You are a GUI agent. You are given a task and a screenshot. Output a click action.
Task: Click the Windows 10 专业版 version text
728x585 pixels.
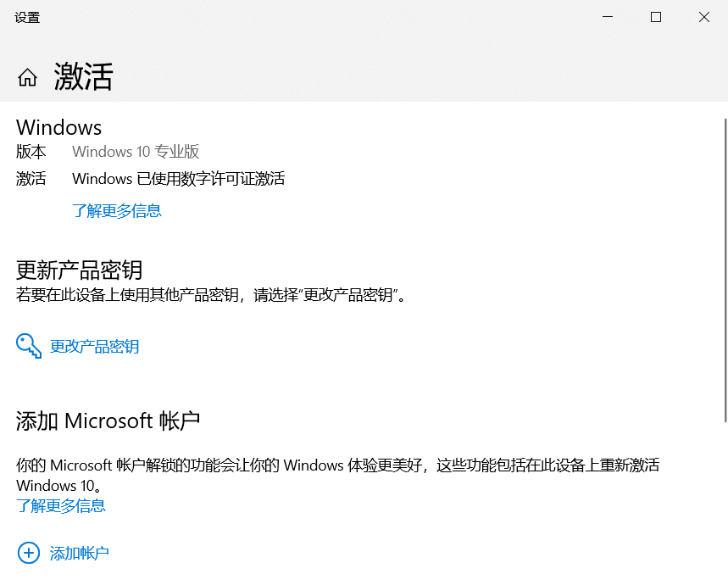pos(136,152)
